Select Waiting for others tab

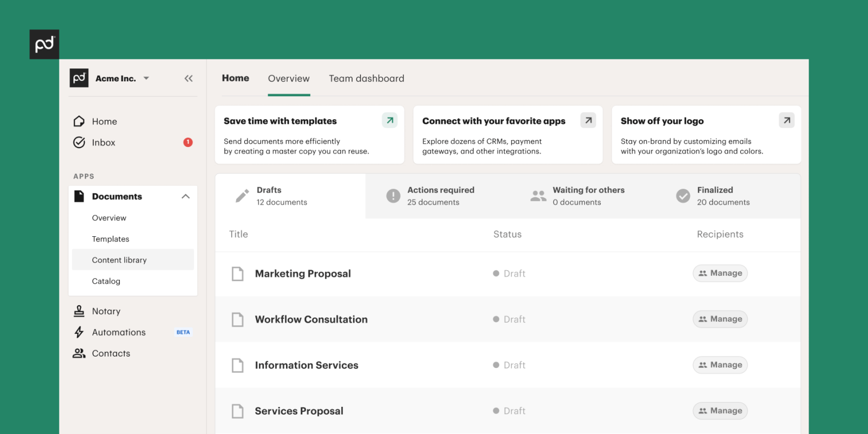point(588,196)
